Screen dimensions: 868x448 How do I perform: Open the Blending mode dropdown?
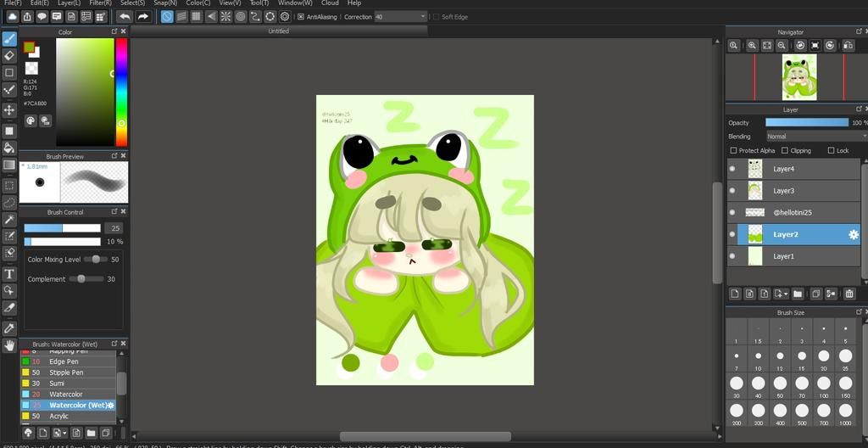click(816, 136)
